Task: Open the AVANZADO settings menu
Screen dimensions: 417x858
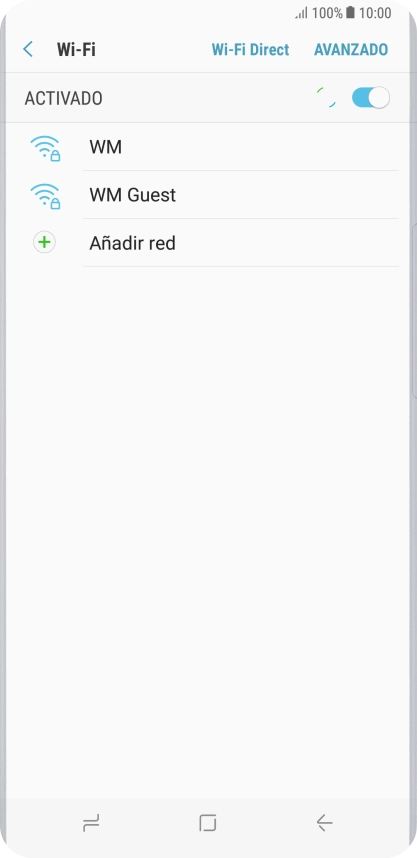Action: click(351, 49)
